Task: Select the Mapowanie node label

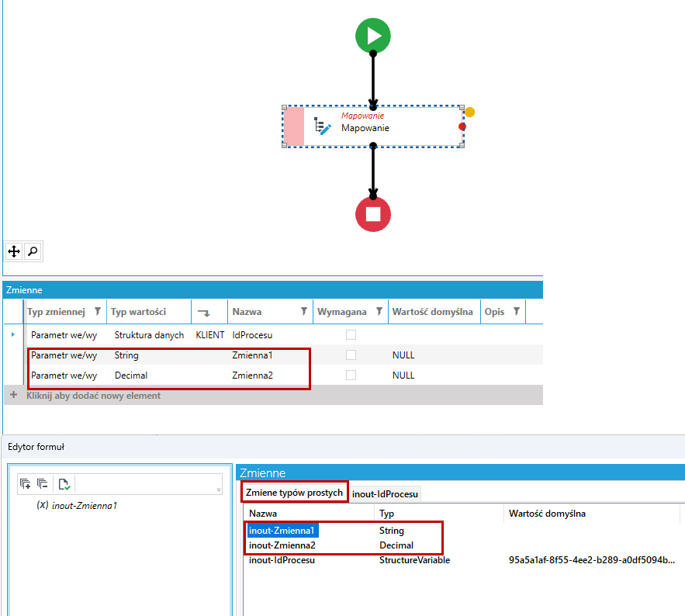Action: tap(365, 128)
